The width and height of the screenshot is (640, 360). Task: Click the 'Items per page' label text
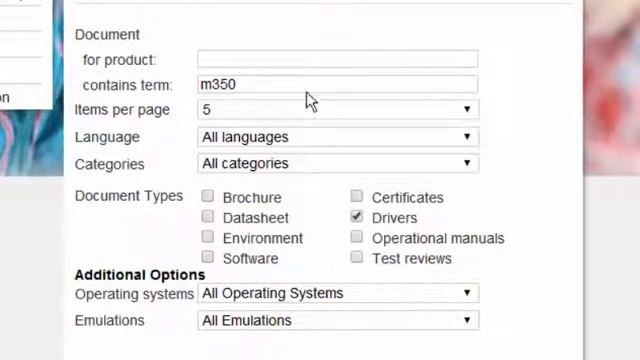122,110
